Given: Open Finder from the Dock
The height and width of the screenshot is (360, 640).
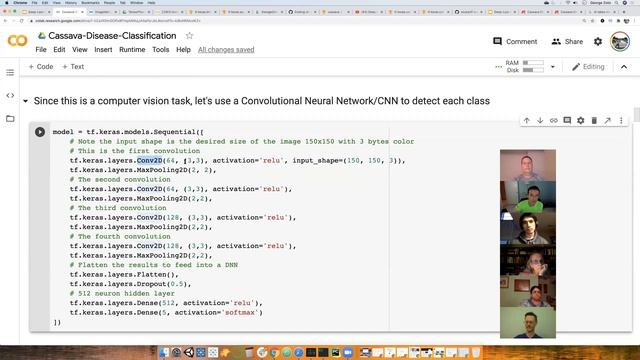Looking at the screenshot, I should click(x=164, y=352).
